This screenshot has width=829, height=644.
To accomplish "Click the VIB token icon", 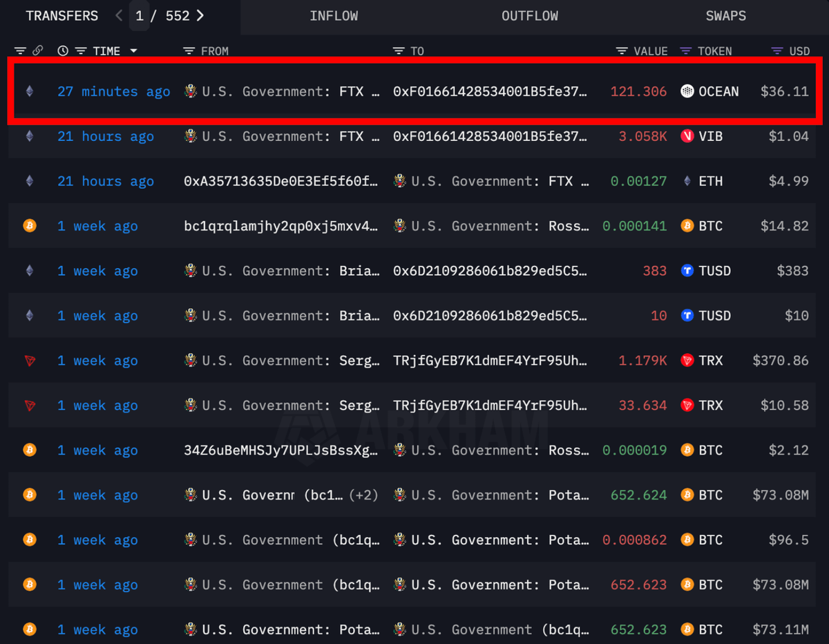I will click(x=687, y=136).
